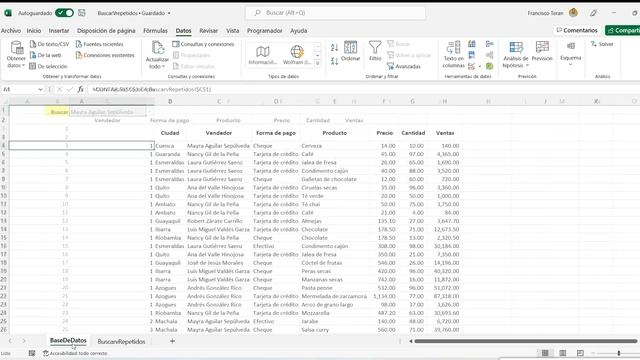The height and width of the screenshot is (360, 640).
Task: Open the Ordenar sort dialog
Action: pos(350,51)
